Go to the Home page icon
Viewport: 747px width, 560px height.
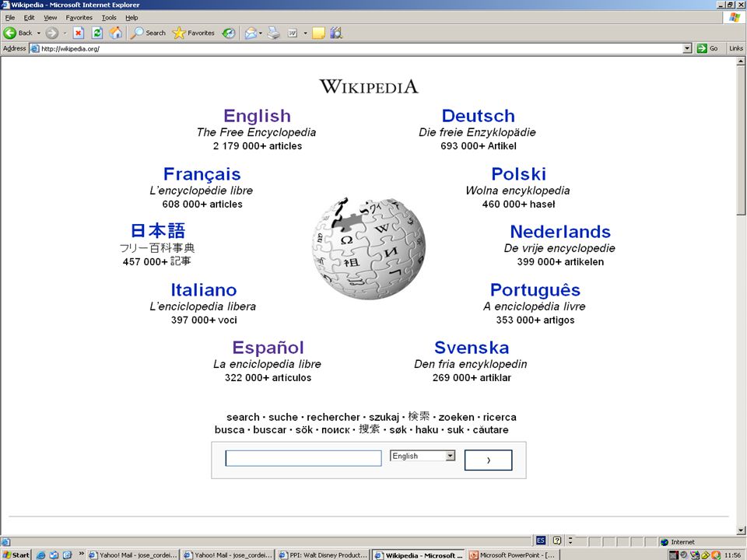pyautogui.click(x=115, y=33)
